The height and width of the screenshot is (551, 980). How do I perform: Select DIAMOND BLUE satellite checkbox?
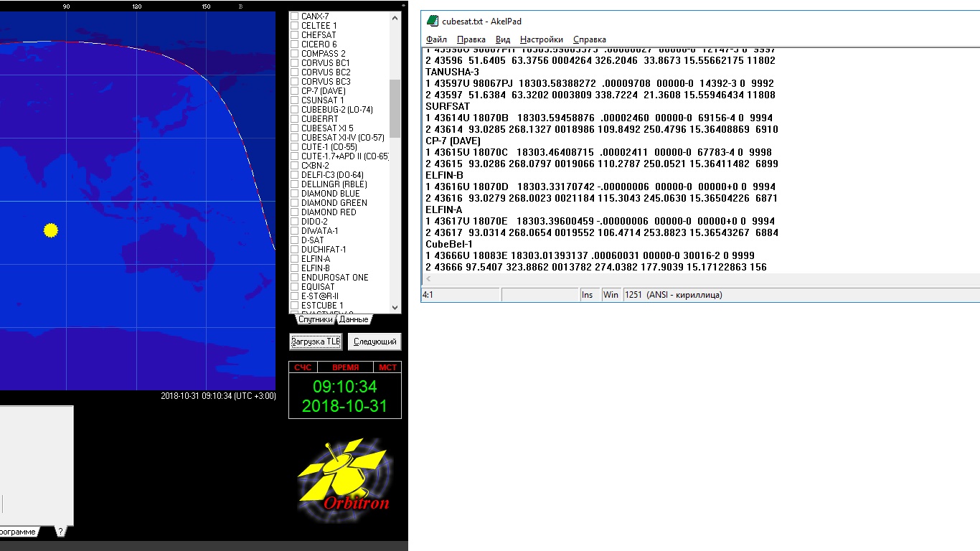coord(295,194)
